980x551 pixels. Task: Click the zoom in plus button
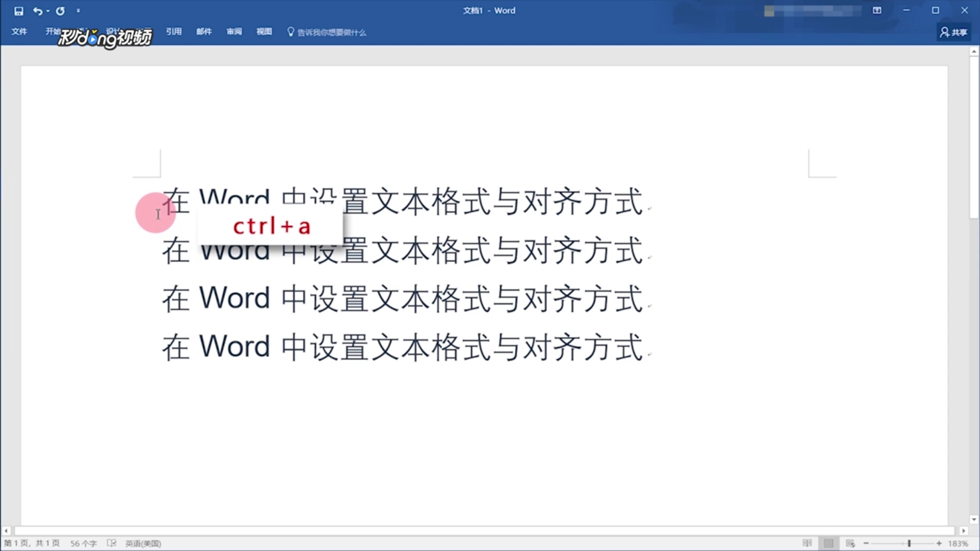939,543
